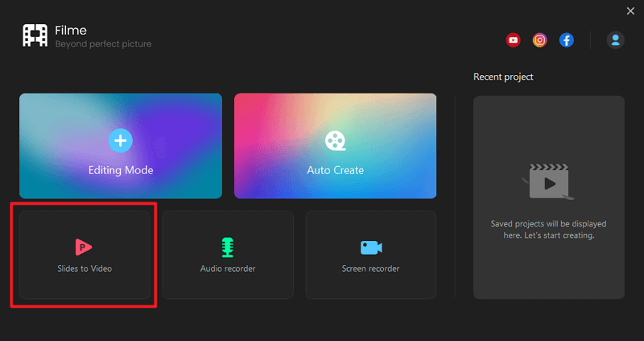The image size is (644, 341).
Task: Click the Recent project heading
Action: point(503,77)
